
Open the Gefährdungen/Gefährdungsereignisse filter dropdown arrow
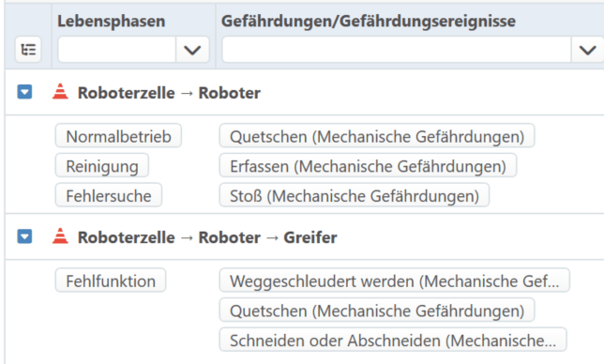587,50
